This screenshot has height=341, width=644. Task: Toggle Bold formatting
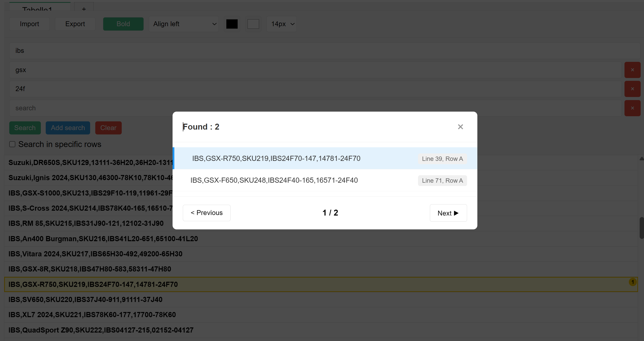[123, 24]
